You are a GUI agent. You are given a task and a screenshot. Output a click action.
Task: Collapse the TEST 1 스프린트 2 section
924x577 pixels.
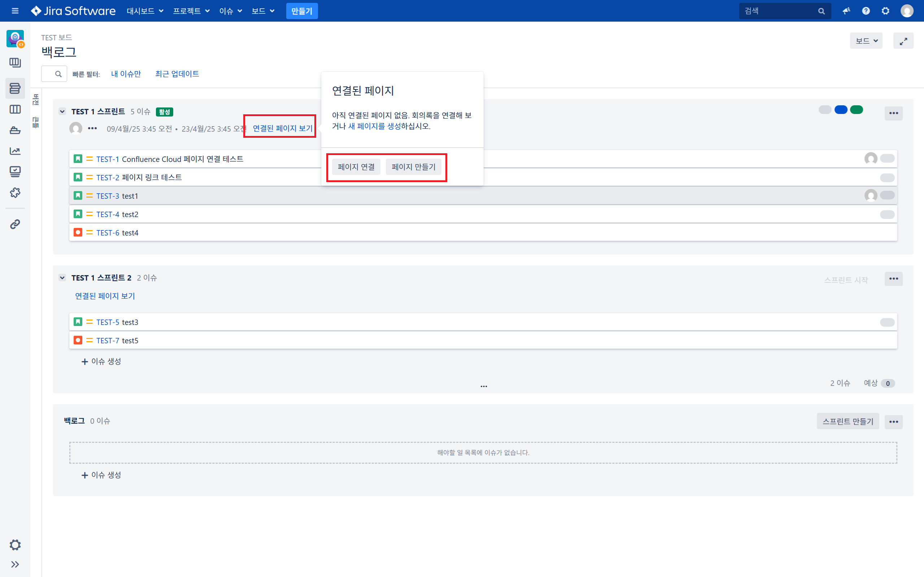pyautogui.click(x=62, y=278)
